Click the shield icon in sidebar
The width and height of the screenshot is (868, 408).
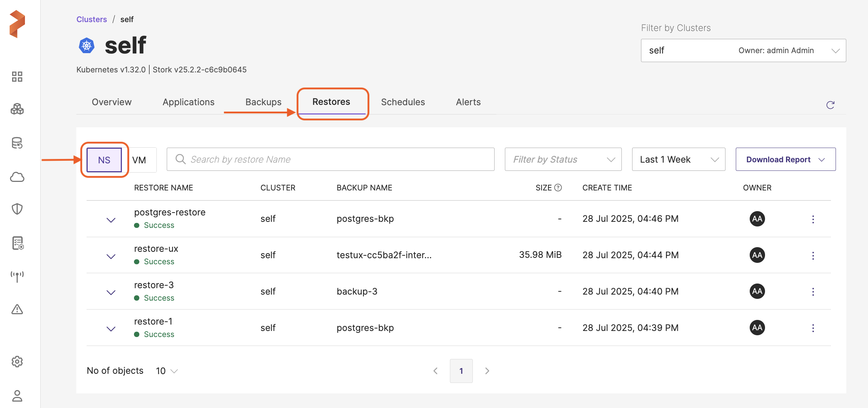coord(17,209)
